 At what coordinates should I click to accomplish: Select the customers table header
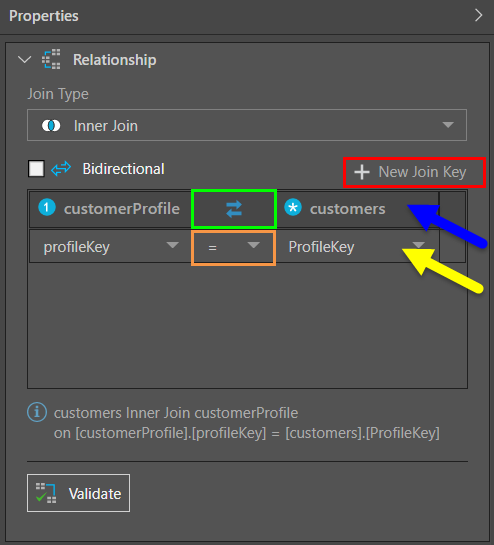(357, 209)
